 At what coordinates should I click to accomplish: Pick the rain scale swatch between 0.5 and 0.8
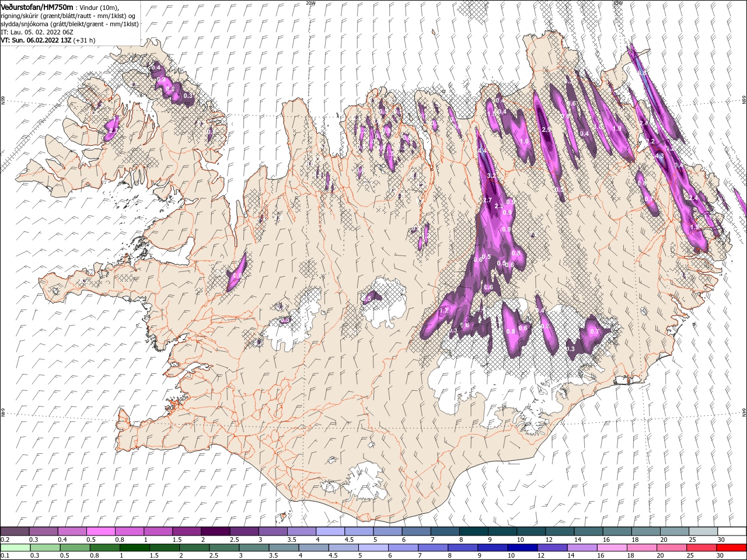click(75, 548)
